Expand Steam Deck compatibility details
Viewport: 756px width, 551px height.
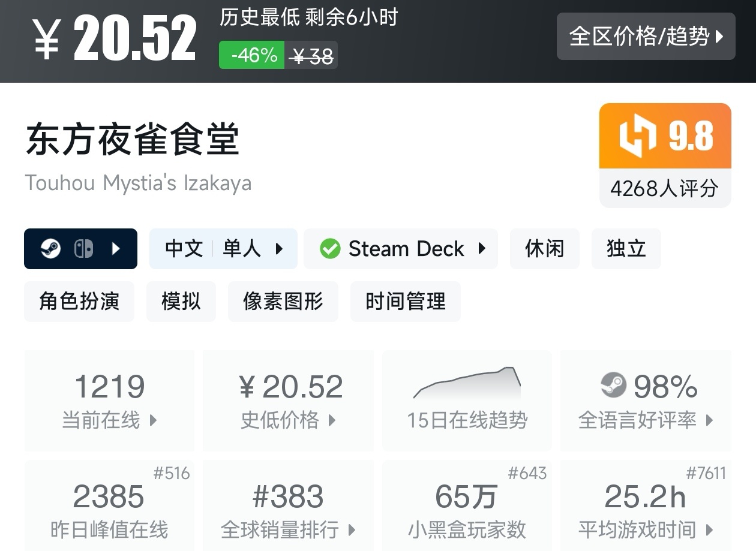401,249
